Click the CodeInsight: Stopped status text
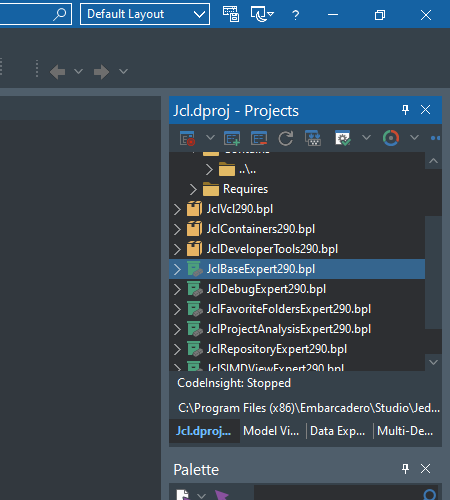The height and width of the screenshot is (500, 450). (234, 383)
